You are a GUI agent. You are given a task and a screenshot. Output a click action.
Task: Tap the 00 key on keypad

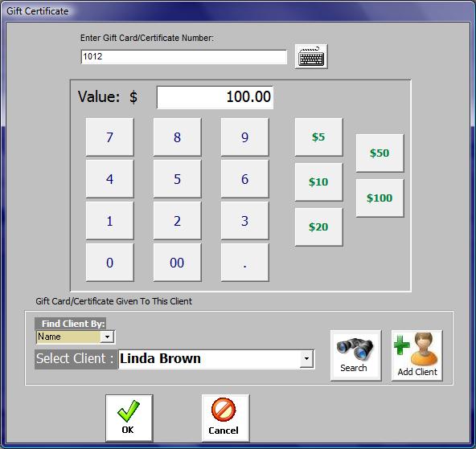click(x=177, y=263)
